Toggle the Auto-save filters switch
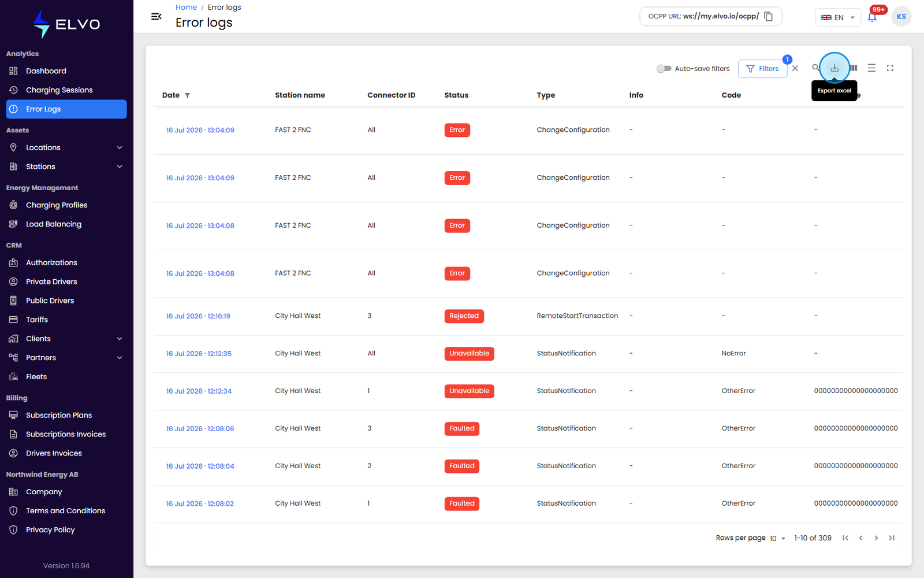Image resolution: width=924 pixels, height=578 pixels. pyautogui.click(x=664, y=68)
